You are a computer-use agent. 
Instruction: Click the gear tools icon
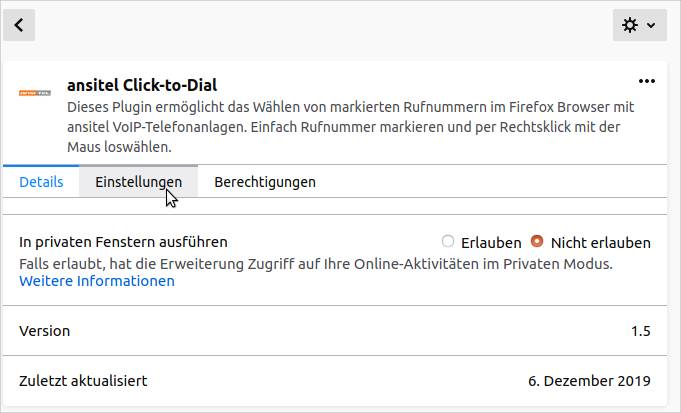tap(630, 25)
